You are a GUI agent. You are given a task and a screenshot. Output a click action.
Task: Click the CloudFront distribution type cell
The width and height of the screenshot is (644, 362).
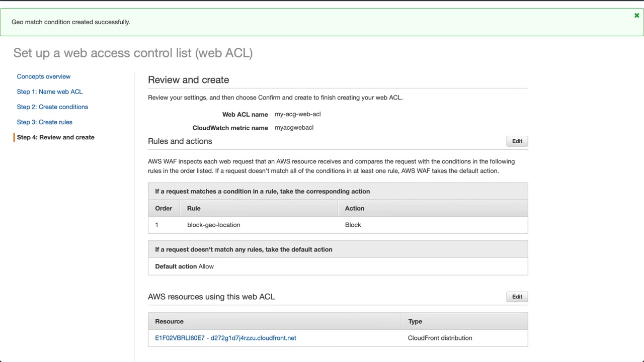click(x=440, y=338)
